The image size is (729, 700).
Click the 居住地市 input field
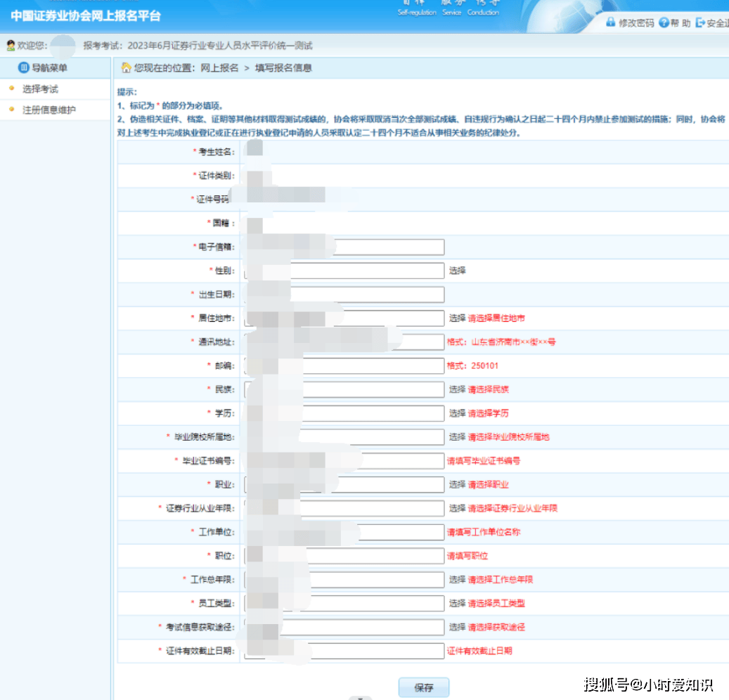click(x=344, y=318)
